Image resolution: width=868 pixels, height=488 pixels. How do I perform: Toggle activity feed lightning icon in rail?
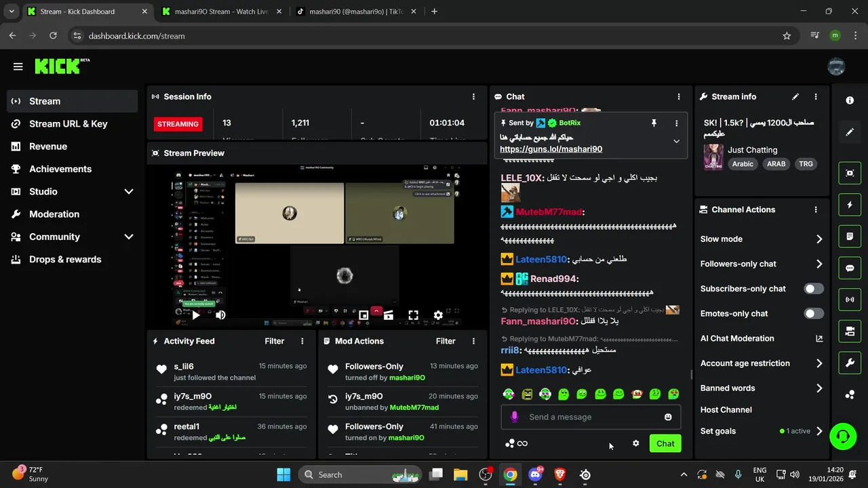(850, 205)
